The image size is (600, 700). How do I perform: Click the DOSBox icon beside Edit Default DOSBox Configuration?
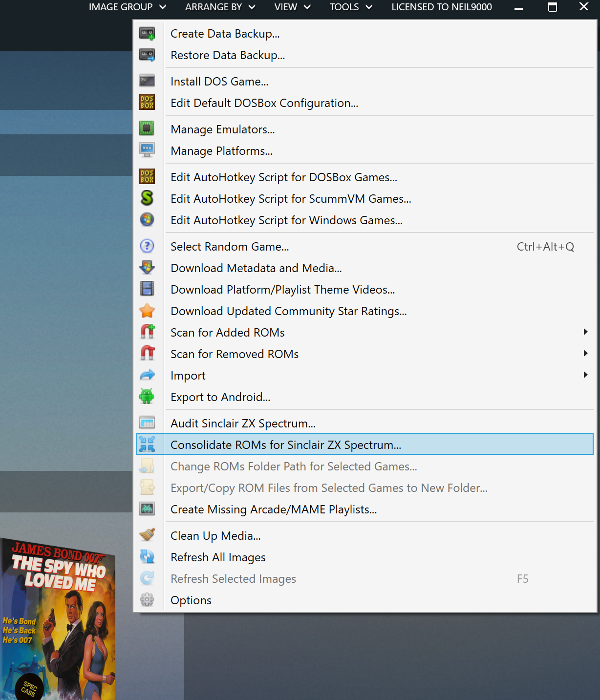[147, 102]
